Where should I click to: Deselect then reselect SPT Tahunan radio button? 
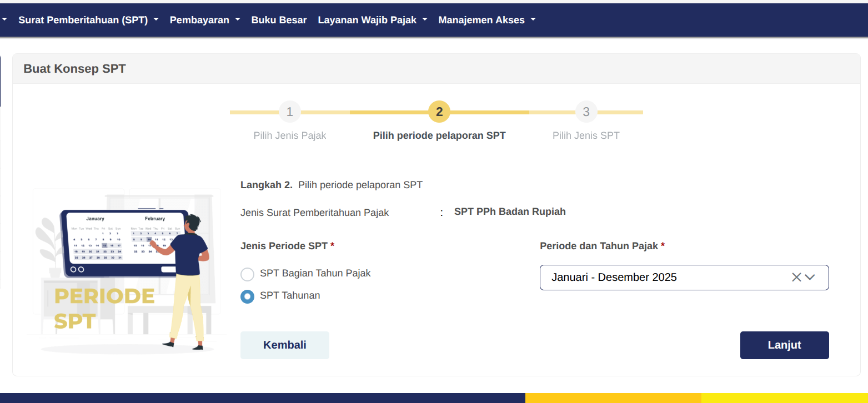[247, 296]
